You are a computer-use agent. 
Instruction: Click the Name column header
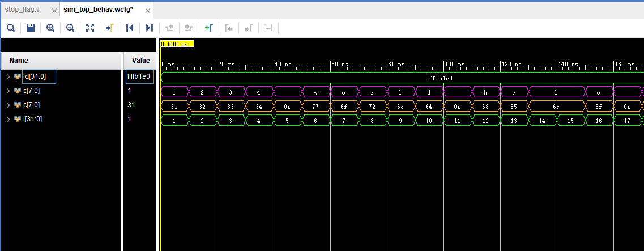coord(62,61)
